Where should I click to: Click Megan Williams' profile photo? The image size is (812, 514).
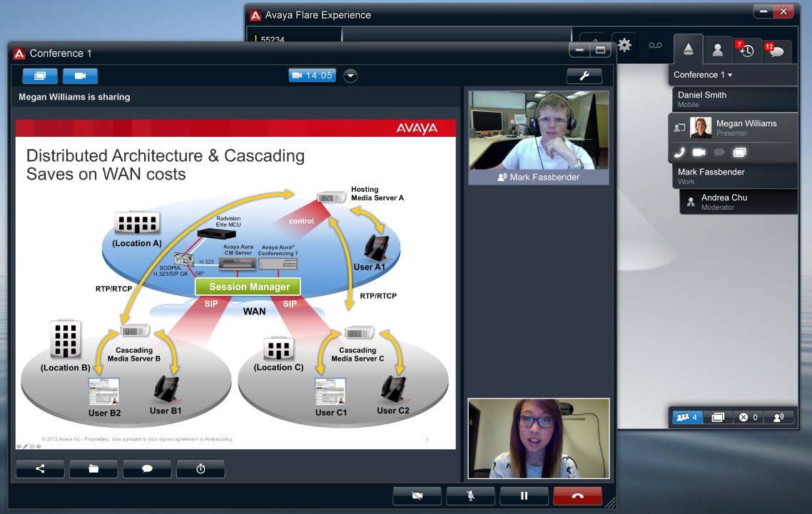pos(701,128)
